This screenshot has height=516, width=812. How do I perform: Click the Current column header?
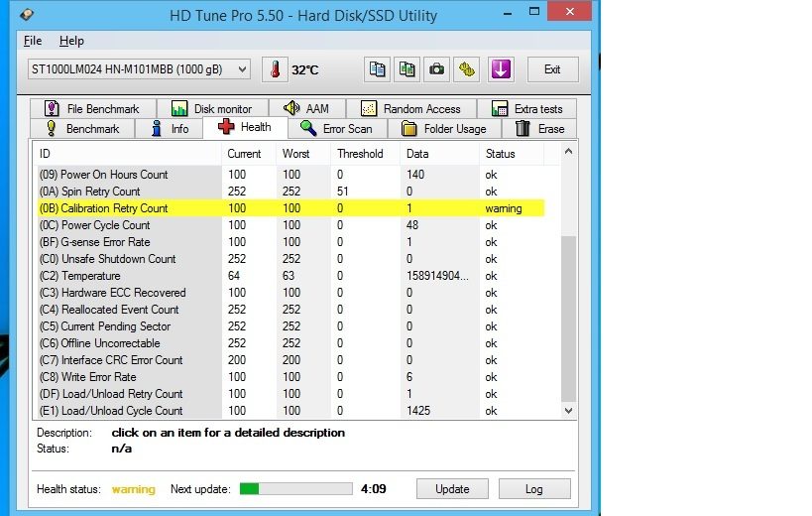(249, 154)
